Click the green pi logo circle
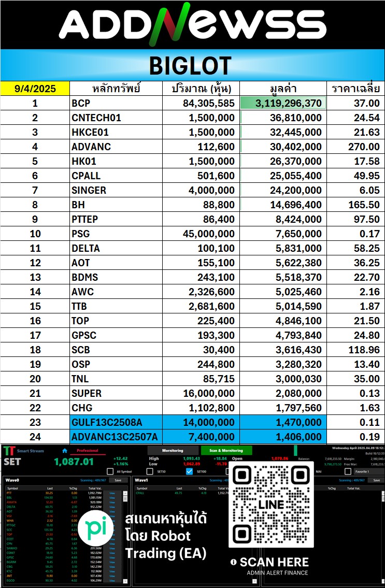The height and width of the screenshot is (588, 385). pos(96,528)
